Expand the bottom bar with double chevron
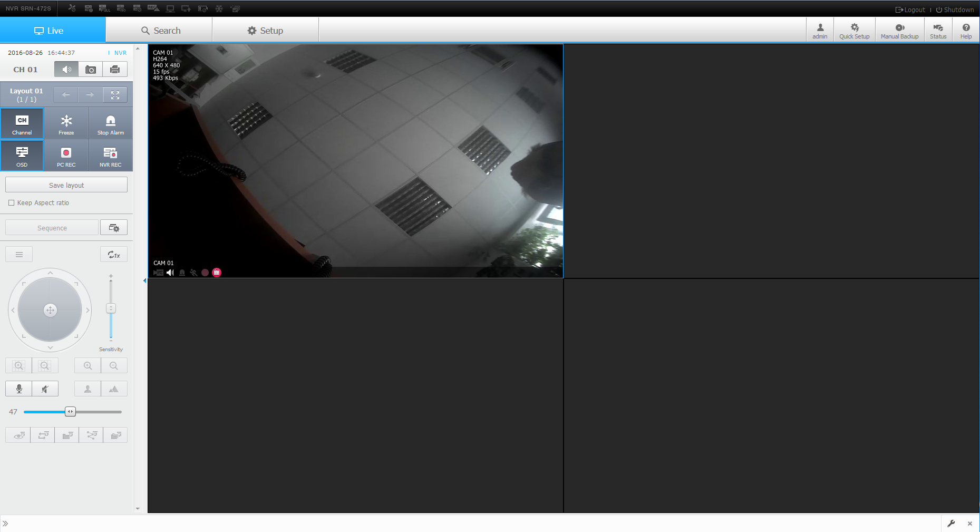 [x=5, y=524]
